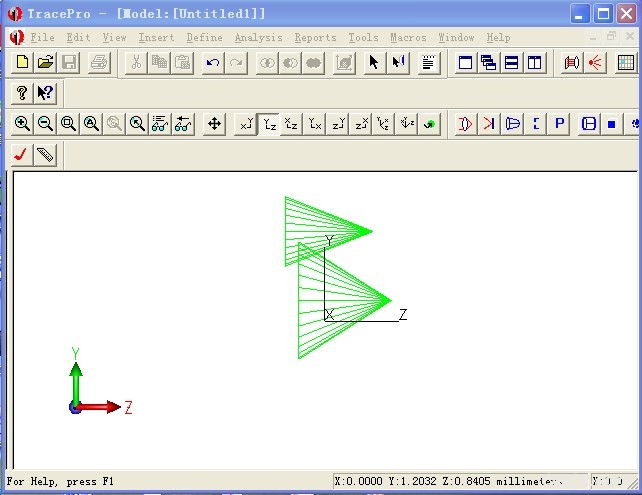Click the green rotate view icon

click(x=430, y=124)
